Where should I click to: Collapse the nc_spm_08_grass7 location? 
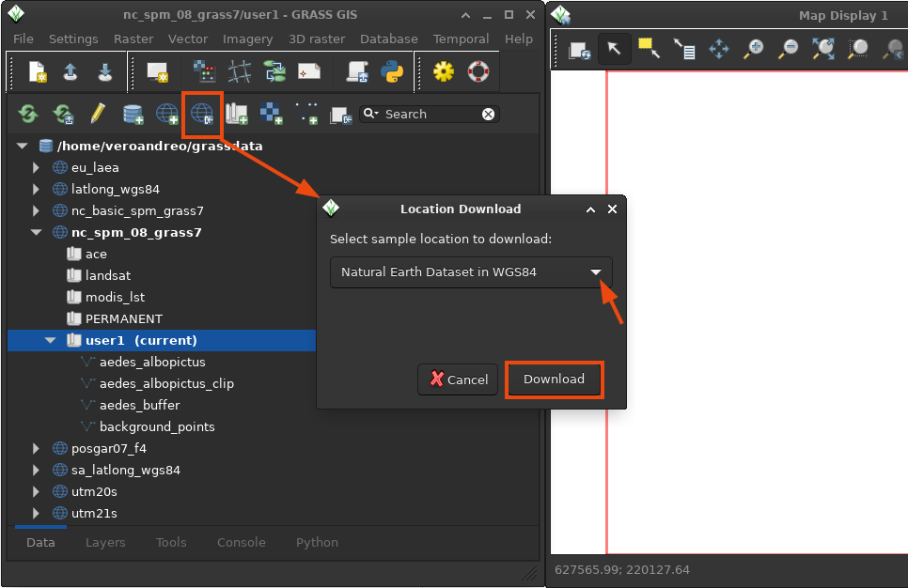point(36,232)
